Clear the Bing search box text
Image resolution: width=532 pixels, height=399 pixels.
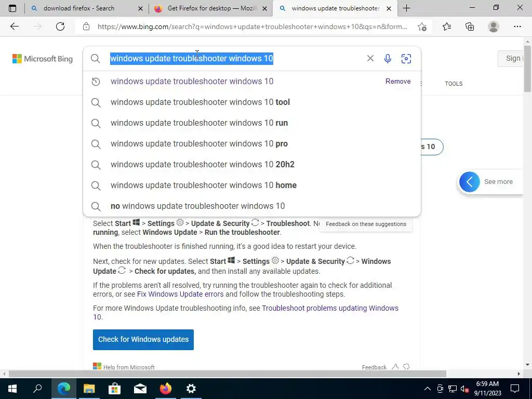(370, 58)
